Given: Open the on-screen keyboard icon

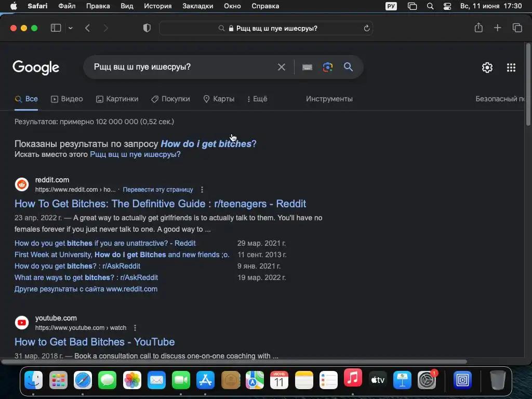Looking at the screenshot, I should (x=307, y=67).
